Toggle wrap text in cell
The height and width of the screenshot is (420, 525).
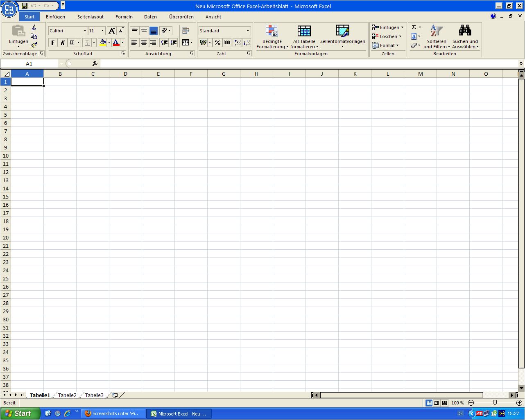point(186,31)
